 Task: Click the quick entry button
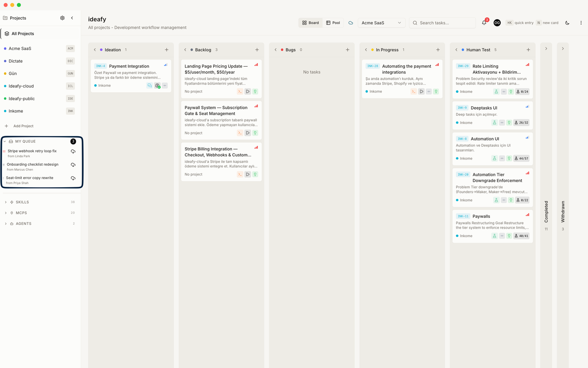click(520, 23)
